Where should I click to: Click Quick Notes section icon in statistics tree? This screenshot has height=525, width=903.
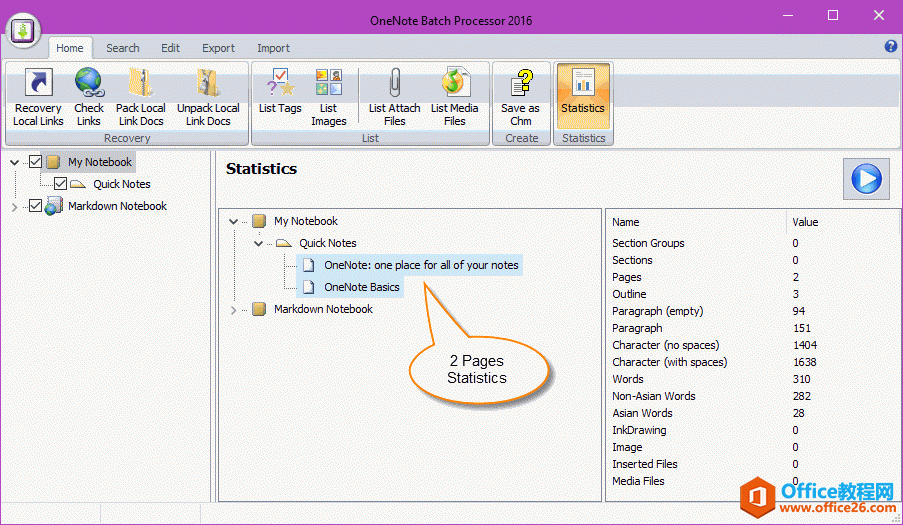tap(284, 243)
